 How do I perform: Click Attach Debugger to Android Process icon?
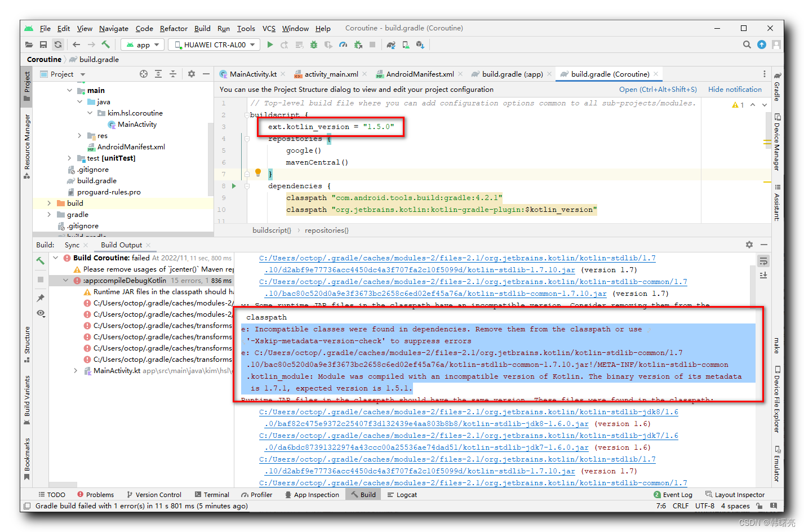(x=358, y=45)
